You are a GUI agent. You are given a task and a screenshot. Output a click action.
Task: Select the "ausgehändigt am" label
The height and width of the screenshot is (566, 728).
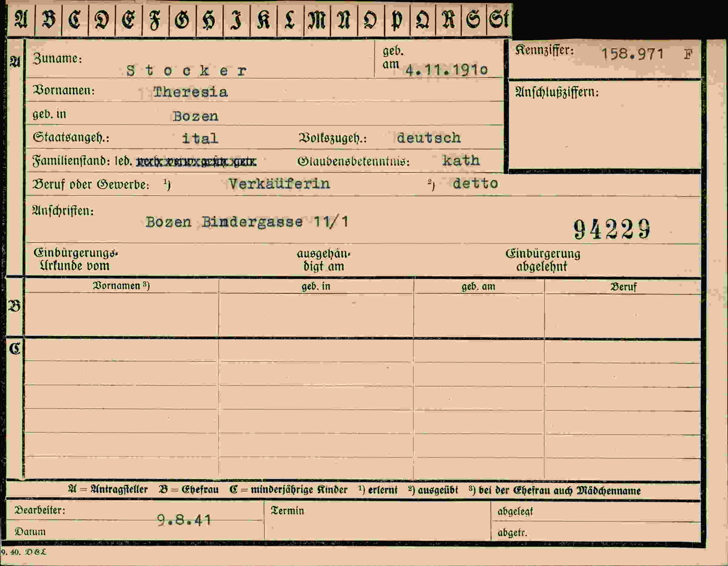point(324,260)
